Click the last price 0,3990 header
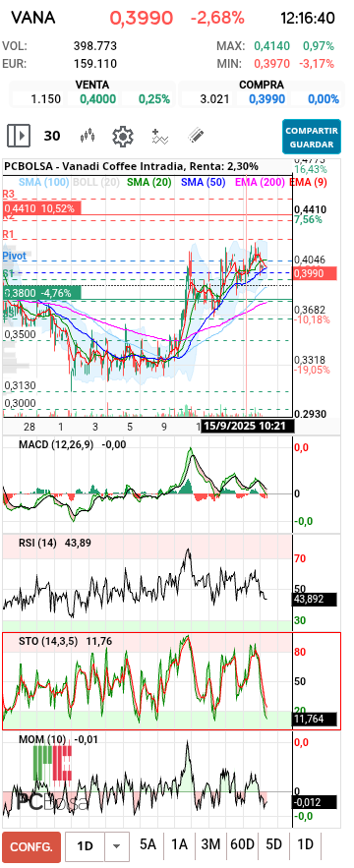Image resolution: width=354 pixels, height=868 pixels. coord(142,18)
